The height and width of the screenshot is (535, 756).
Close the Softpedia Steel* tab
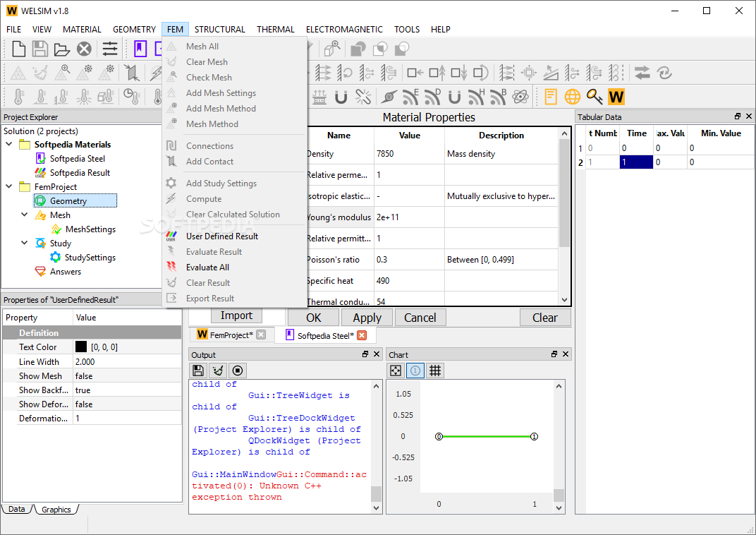[362, 335]
